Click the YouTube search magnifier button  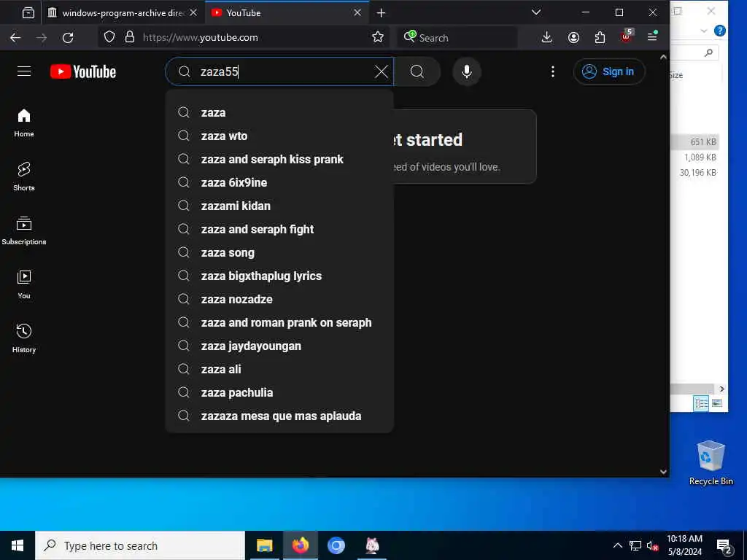(x=417, y=71)
